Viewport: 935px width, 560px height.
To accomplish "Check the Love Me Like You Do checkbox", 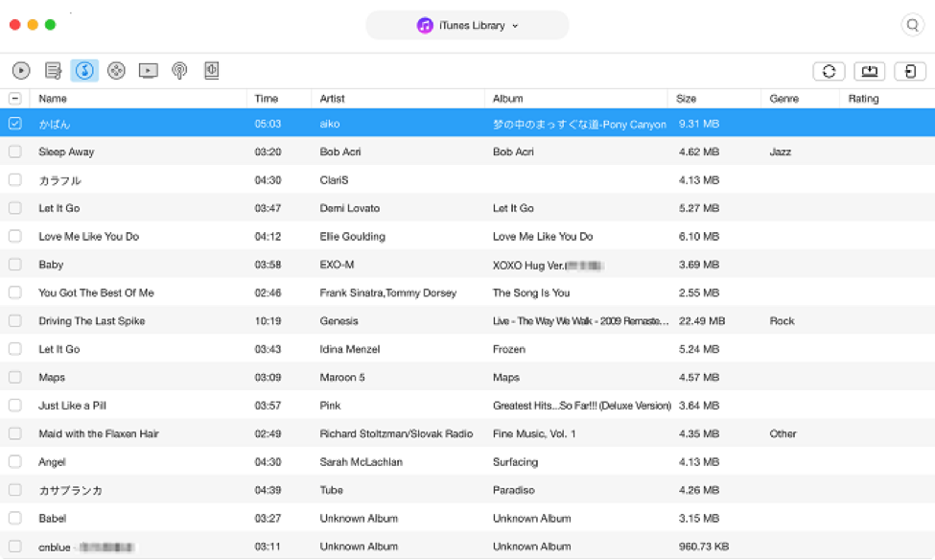I will (15, 236).
